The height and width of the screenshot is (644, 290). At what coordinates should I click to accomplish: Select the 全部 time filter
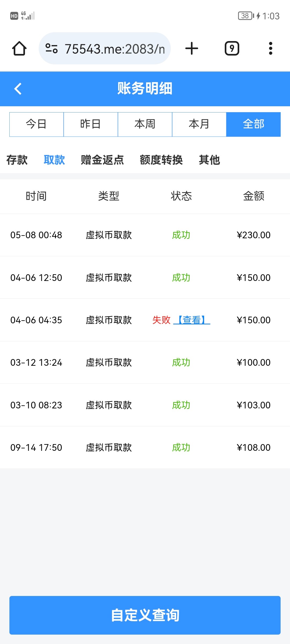coord(253,124)
